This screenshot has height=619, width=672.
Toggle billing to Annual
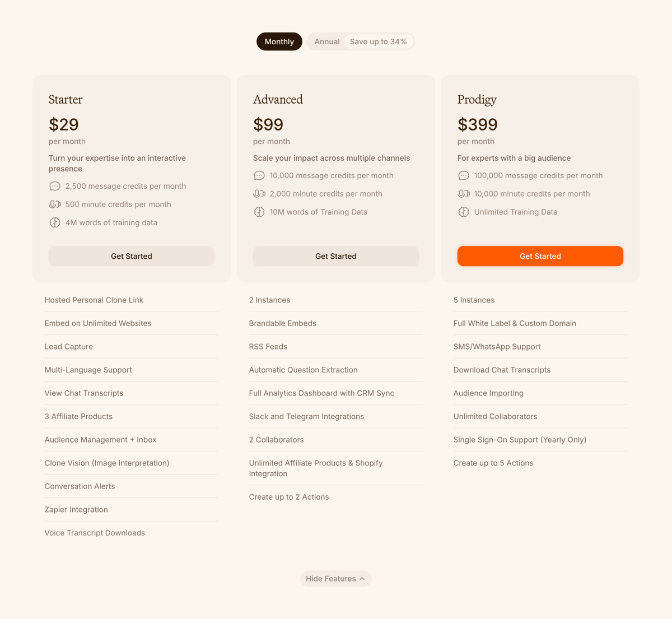tap(327, 41)
